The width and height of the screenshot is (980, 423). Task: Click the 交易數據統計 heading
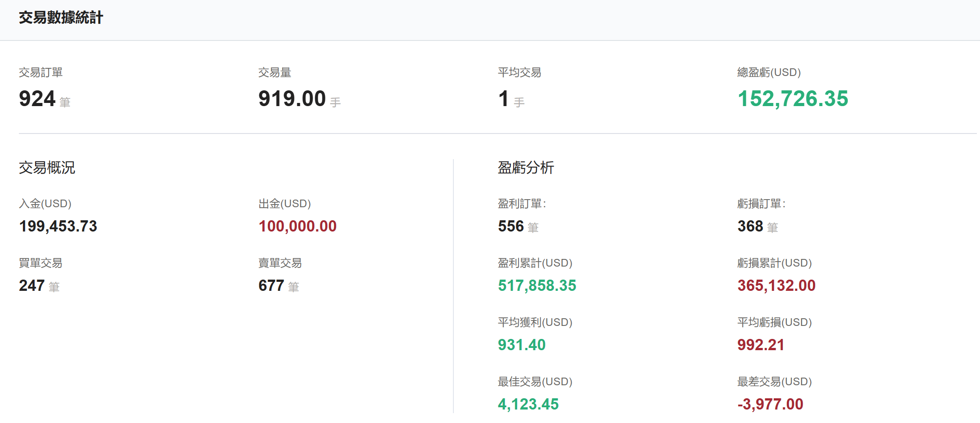click(x=61, y=18)
